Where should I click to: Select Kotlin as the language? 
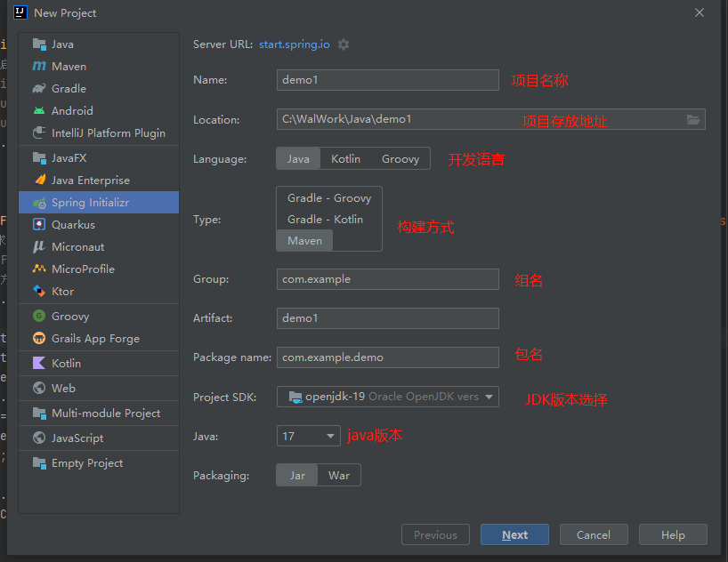[345, 158]
